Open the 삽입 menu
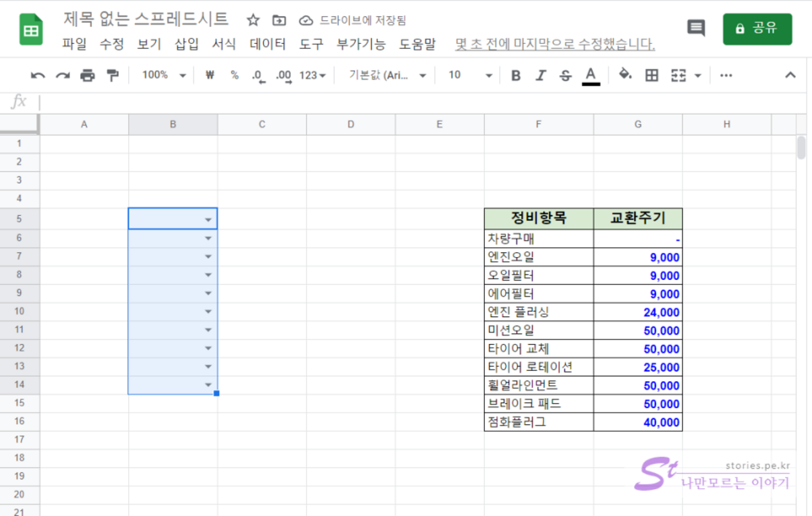The image size is (812, 516). coord(187,45)
